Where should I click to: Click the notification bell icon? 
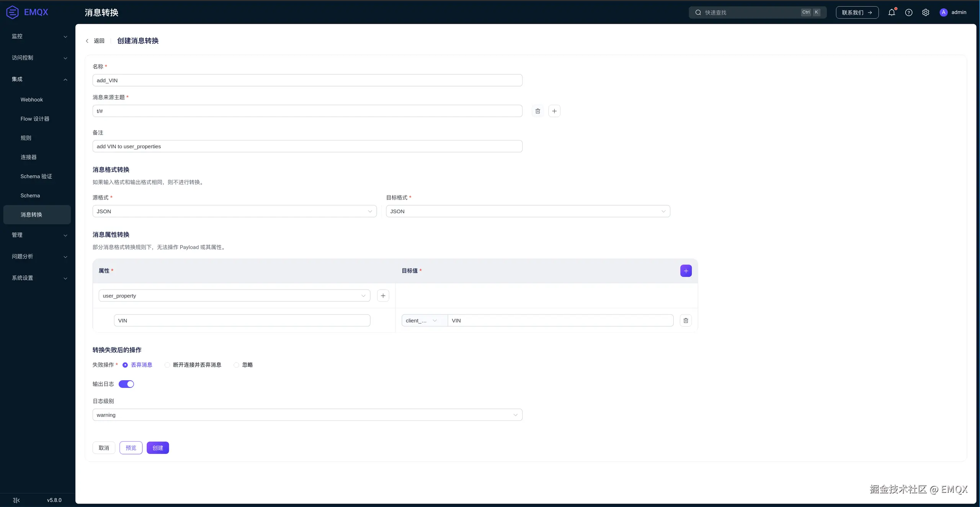tap(892, 12)
